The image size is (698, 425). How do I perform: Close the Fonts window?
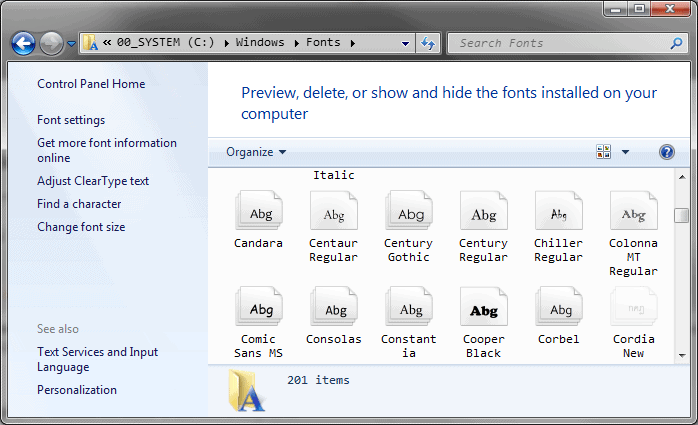click(x=670, y=9)
